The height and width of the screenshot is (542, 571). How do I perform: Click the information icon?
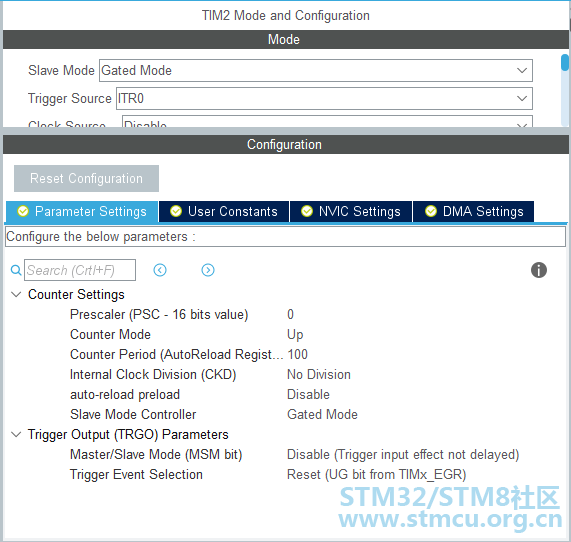[539, 270]
